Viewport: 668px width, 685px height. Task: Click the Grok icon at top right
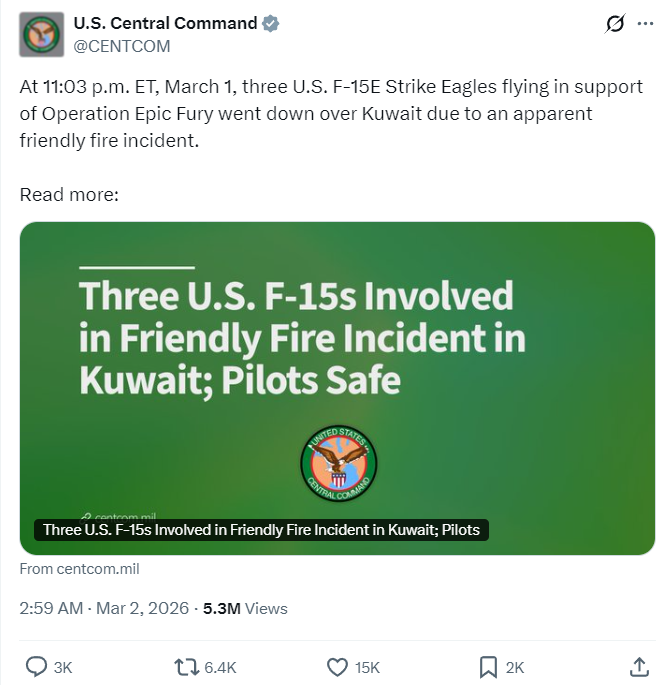[x=616, y=26]
